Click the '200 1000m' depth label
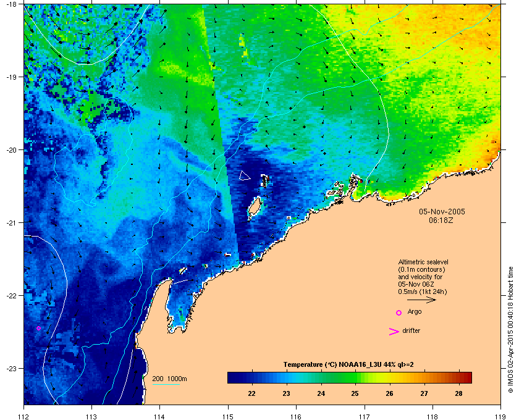Viewport: 519px width, 420px height. 169,379
